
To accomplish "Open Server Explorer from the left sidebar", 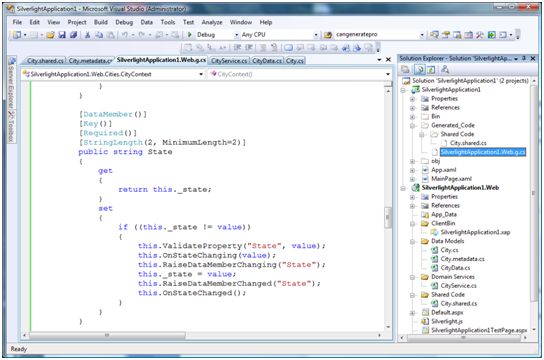I will click(11, 84).
